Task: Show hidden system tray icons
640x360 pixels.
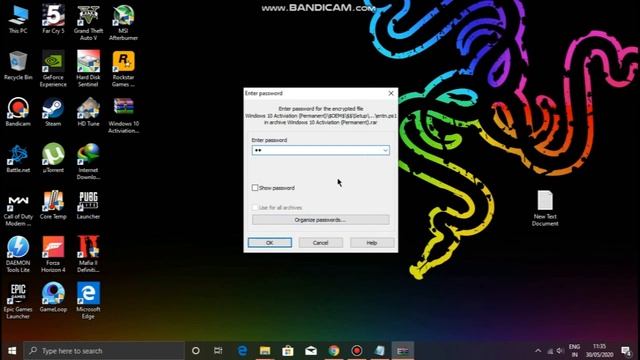Action: coord(538,351)
